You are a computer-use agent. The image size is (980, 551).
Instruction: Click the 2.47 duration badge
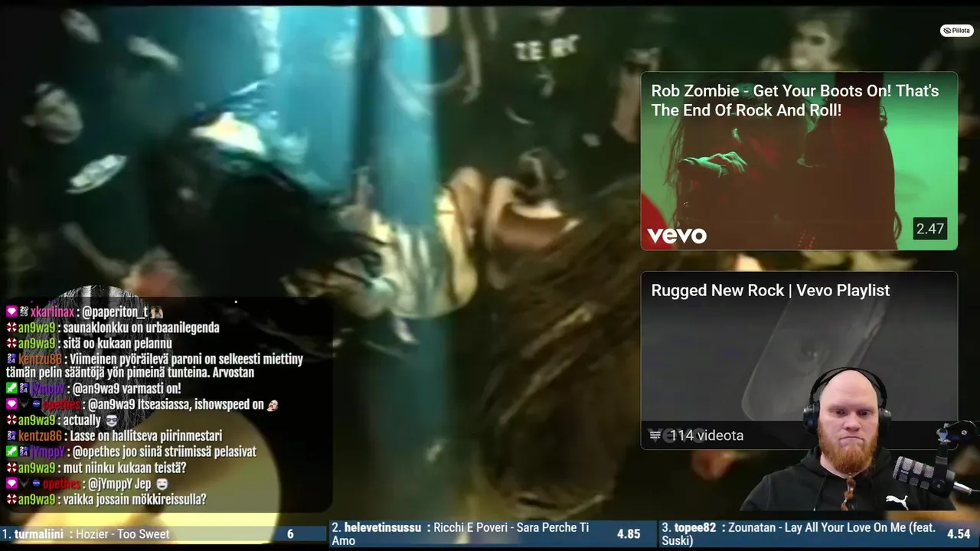(930, 229)
